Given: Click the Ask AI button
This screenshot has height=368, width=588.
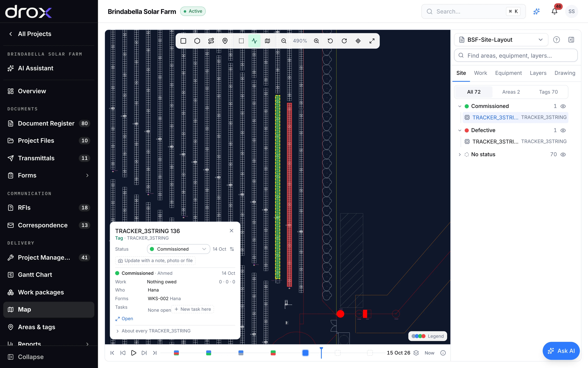Looking at the screenshot, I should coord(561,351).
